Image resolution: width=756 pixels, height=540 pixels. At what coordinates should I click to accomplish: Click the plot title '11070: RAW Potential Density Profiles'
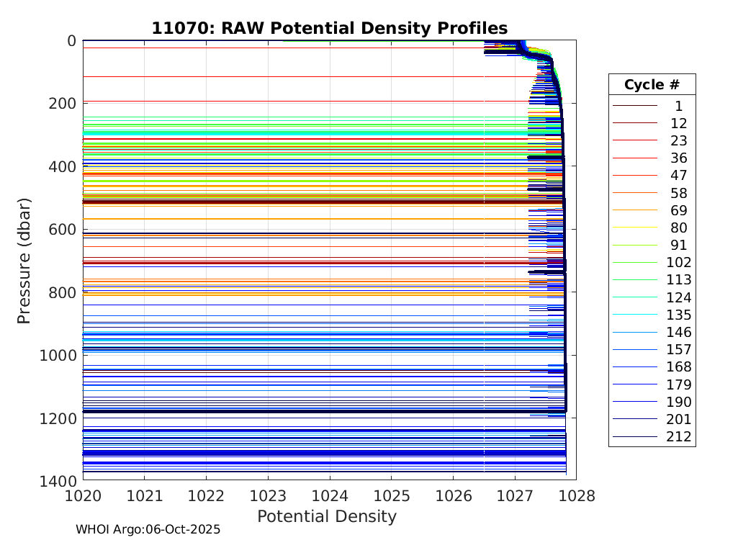329,28
